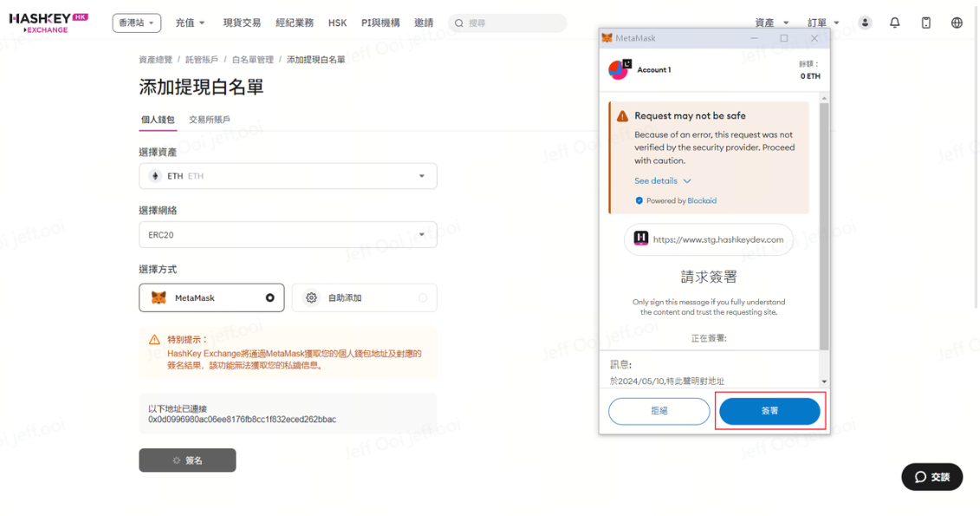
Task: Click the connected wallet address 0x0d0996980a…
Action: point(242,420)
